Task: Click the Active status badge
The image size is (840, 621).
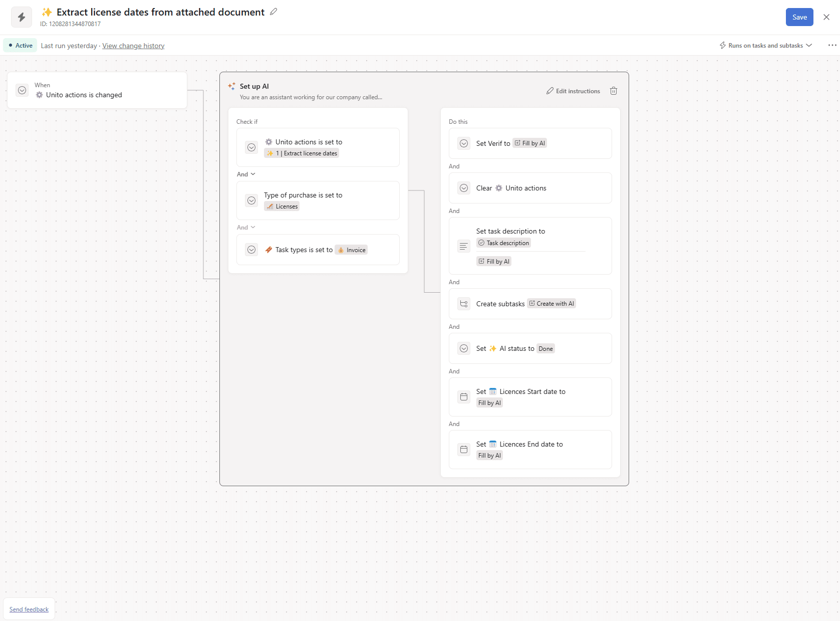Action: [21, 46]
